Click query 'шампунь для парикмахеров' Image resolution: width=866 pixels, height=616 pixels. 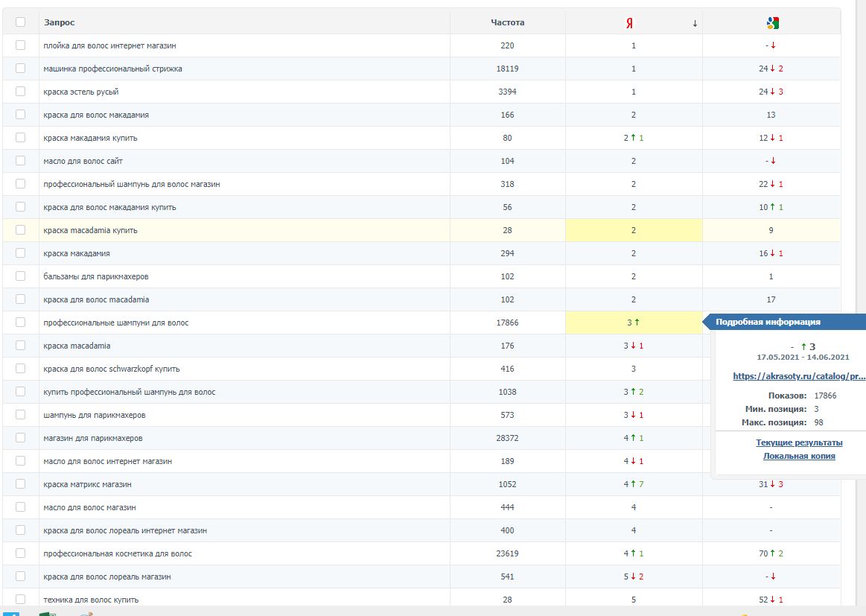click(x=95, y=415)
